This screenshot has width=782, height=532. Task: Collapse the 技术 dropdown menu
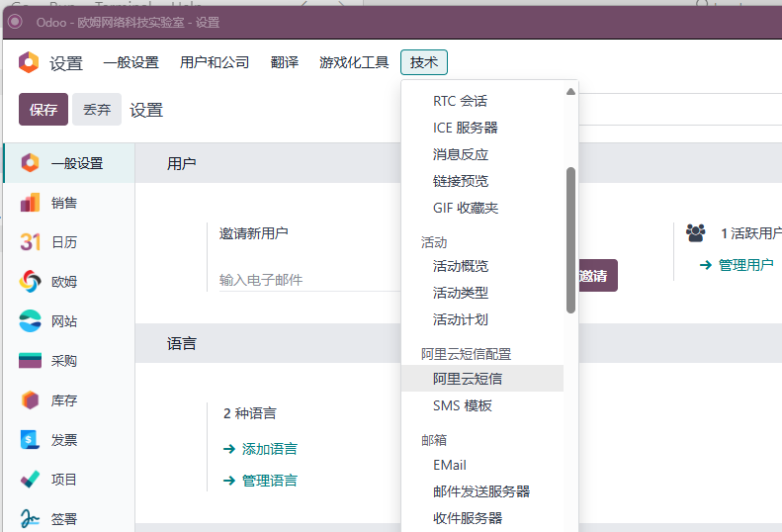424,62
